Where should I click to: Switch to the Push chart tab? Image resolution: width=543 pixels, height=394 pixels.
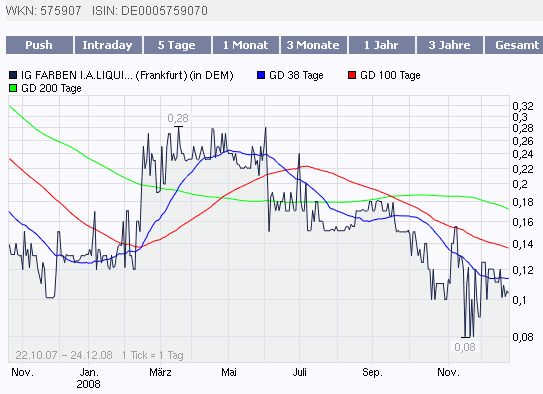(x=39, y=45)
